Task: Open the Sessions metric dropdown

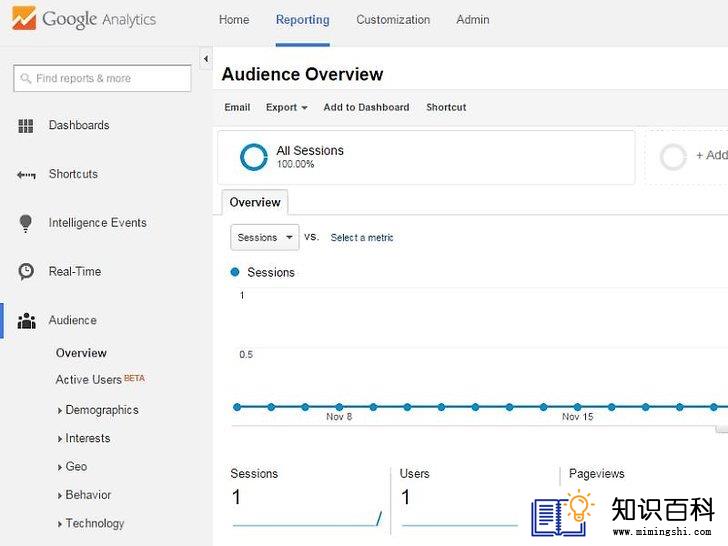Action: tap(265, 237)
